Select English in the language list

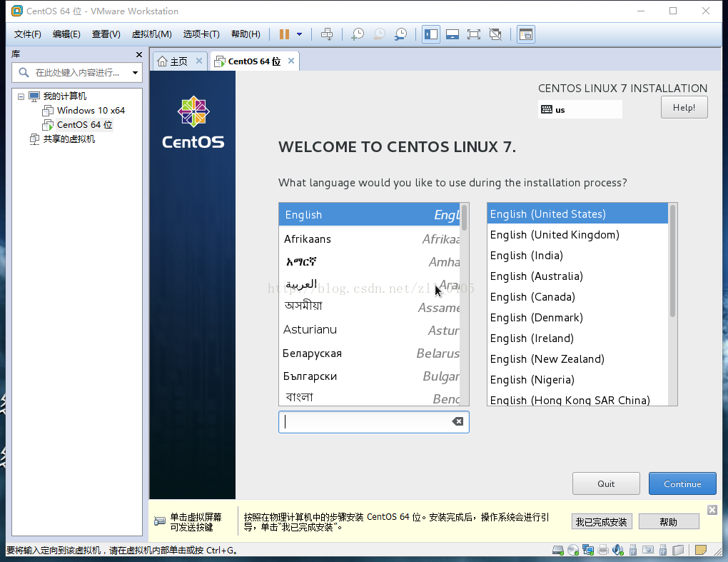pos(369,214)
